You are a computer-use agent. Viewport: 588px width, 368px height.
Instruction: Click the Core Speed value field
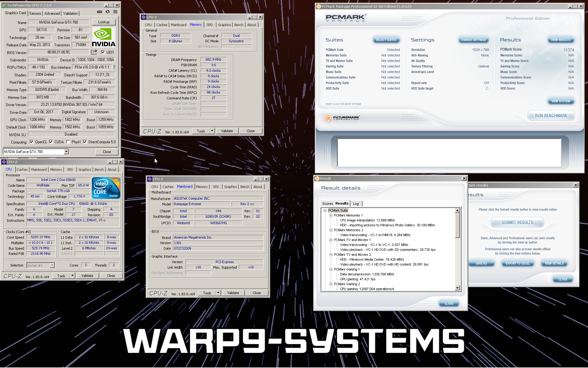(x=40, y=237)
